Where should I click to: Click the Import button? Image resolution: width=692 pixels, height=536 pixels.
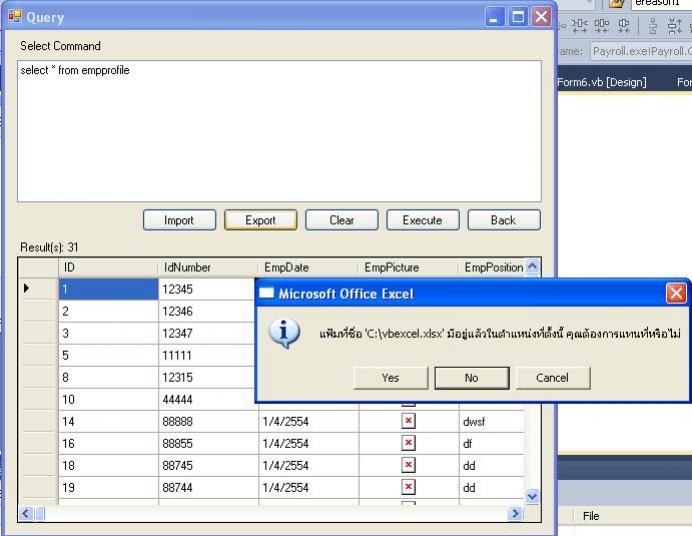click(178, 220)
